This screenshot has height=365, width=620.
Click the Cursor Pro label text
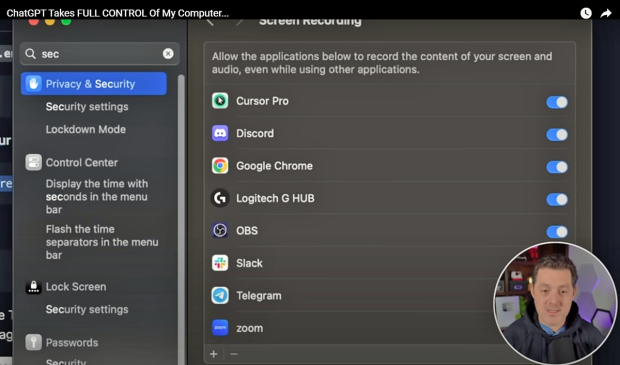pyautogui.click(x=263, y=101)
